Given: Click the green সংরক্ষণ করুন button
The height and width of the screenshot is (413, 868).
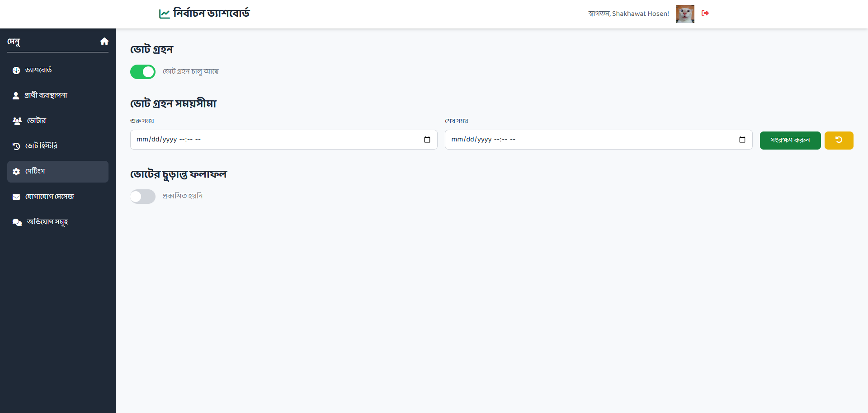Looking at the screenshot, I should [790, 141].
